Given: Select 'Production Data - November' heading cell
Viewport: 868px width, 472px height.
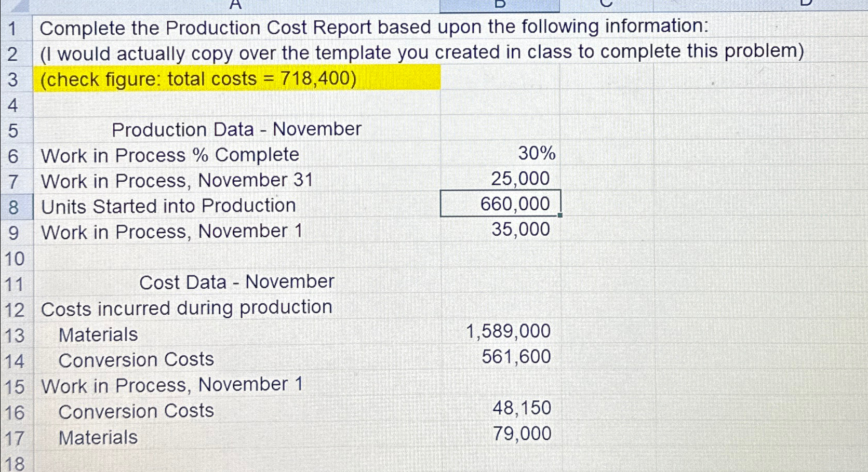Looking at the screenshot, I should 237,129.
